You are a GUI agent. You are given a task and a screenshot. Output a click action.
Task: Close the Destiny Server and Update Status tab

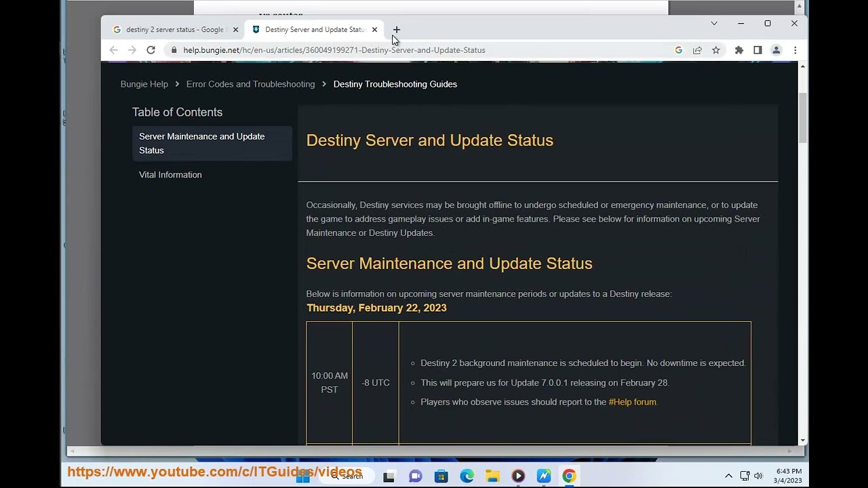[x=374, y=30]
